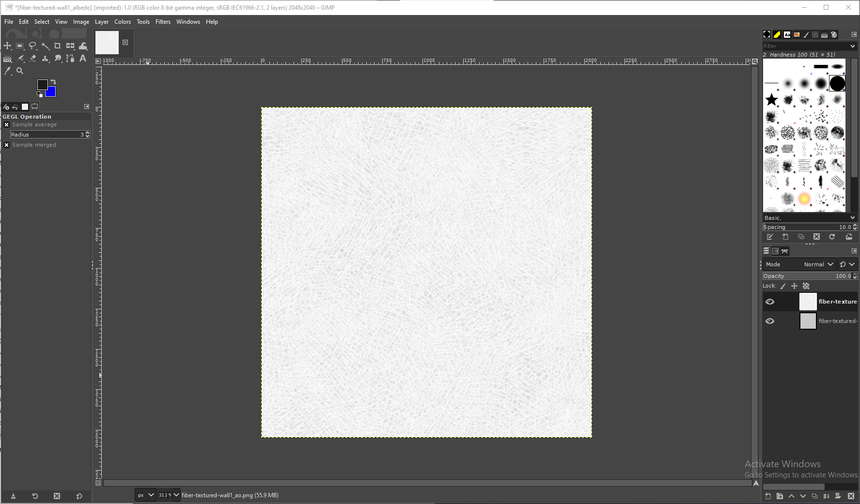Toggle lock position and size
860x504 pixels.
tap(794, 286)
